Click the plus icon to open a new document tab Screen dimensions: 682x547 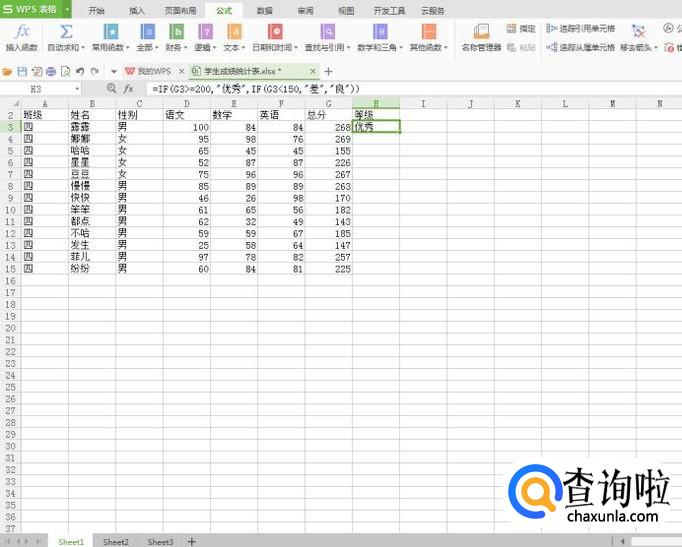[329, 71]
